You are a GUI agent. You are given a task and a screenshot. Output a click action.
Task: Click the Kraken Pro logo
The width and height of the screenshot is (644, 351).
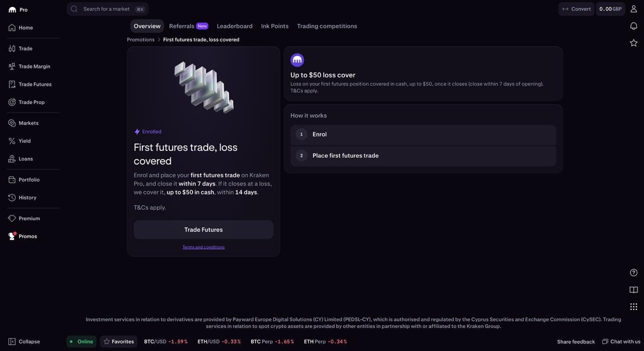(x=18, y=10)
